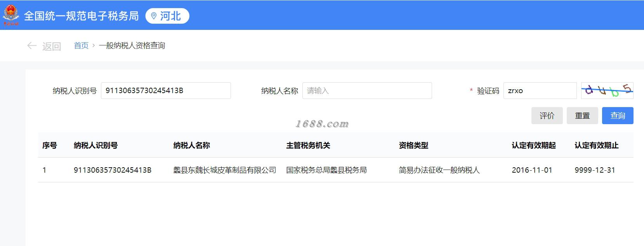Click the 纳税人名称 column header

coord(191,145)
